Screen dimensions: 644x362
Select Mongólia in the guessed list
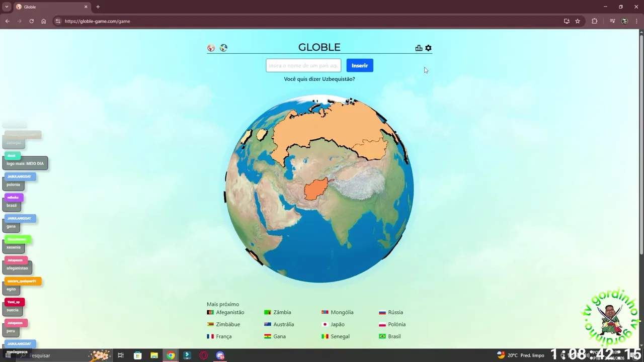(338, 312)
